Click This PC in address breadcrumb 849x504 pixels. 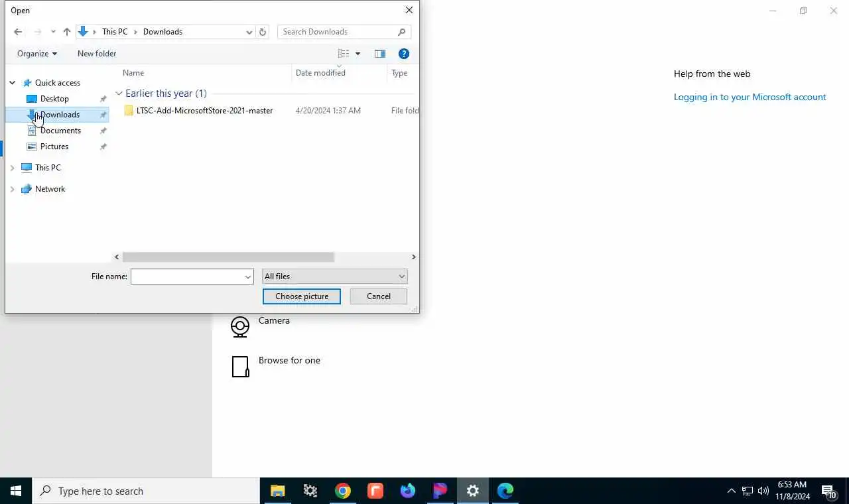[x=115, y=32]
